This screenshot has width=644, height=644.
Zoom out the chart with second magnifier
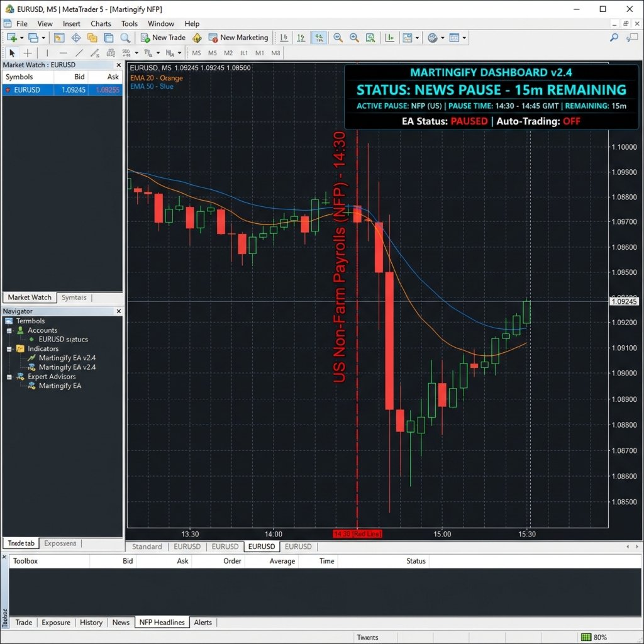pyautogui.click(x=354, y=38)
